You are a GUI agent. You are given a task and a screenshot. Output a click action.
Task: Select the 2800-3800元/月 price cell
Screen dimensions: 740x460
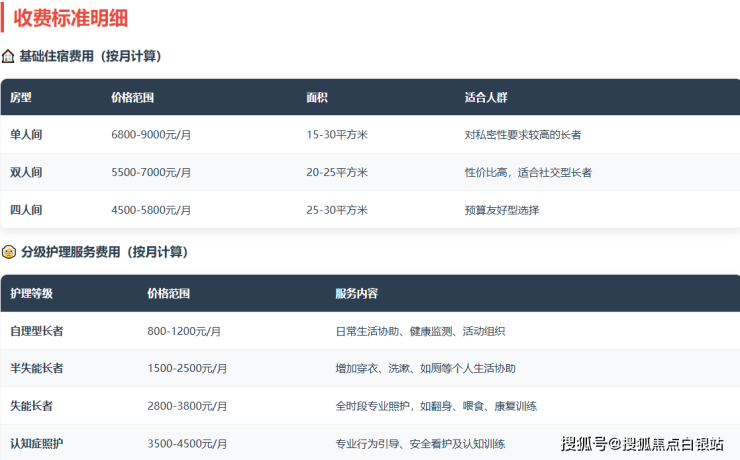click(x=187, y=406)
